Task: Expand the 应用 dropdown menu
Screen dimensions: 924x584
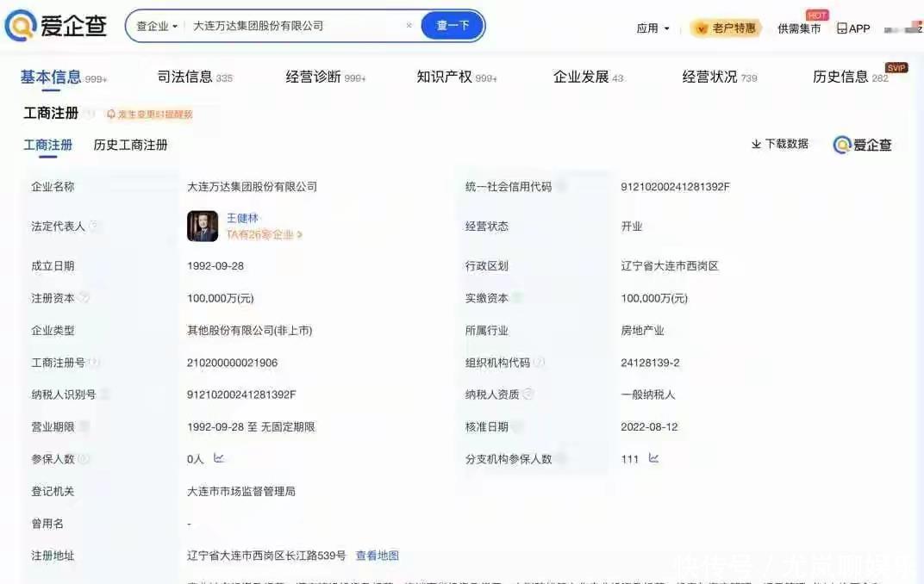Action: point(652,28)
